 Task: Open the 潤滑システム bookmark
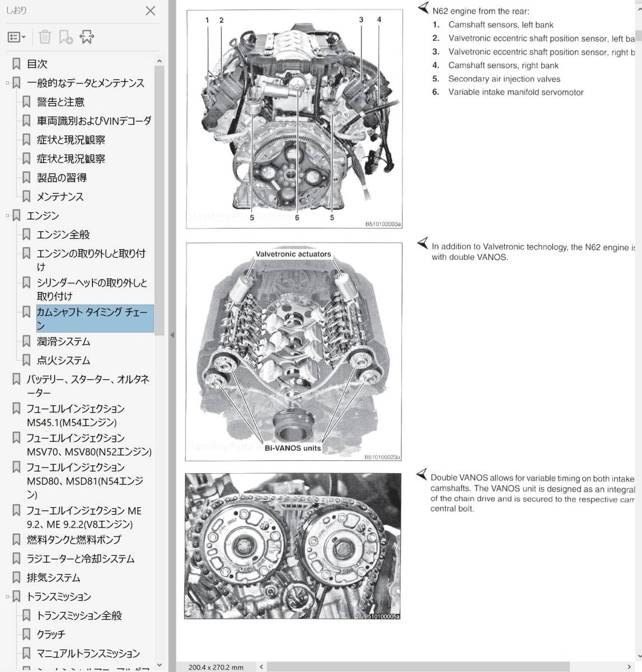pyautogui.click(x=63, y=342)
